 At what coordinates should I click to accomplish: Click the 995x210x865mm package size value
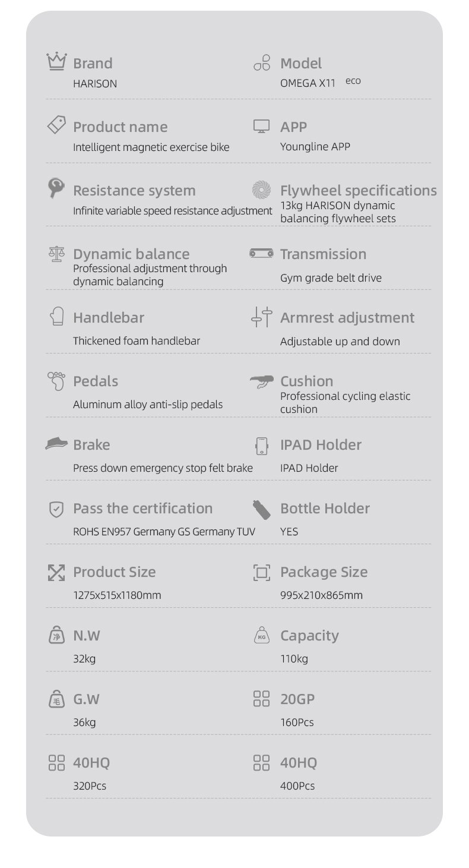click(321, 595)
